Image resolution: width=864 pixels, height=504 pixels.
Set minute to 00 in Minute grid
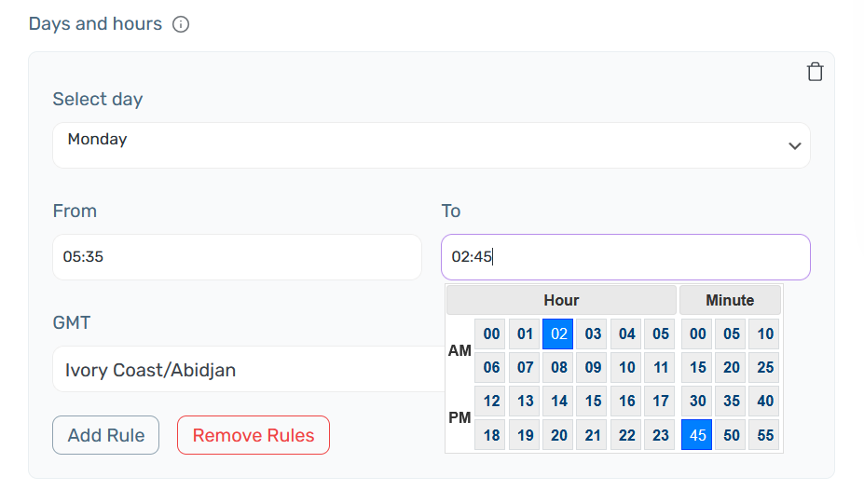coord(697,334)
